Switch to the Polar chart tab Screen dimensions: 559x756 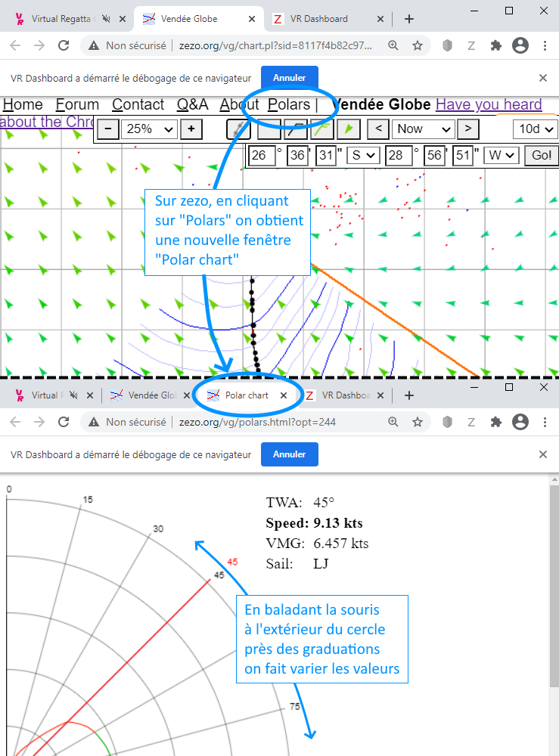(x=247, y=395)
